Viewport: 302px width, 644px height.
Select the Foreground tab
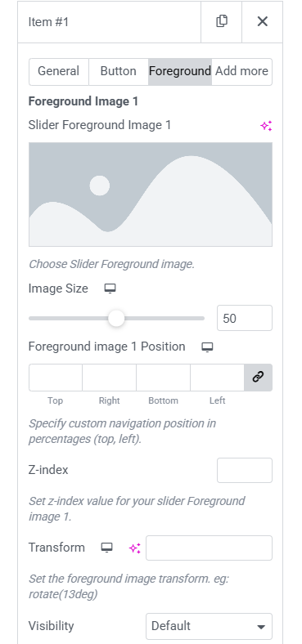click(x=180, y=71)
